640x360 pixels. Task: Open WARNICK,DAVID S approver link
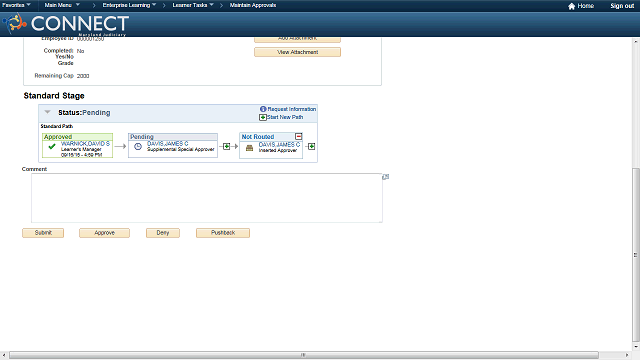coord(85,144)
